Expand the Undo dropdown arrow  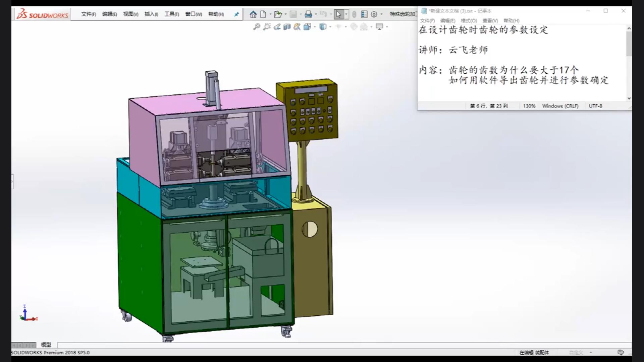click(x=331, y=14)
